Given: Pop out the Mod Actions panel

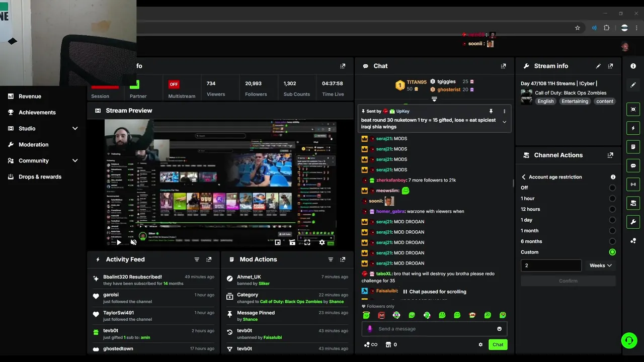Looking at the screenshot, I should click(343, 259).
